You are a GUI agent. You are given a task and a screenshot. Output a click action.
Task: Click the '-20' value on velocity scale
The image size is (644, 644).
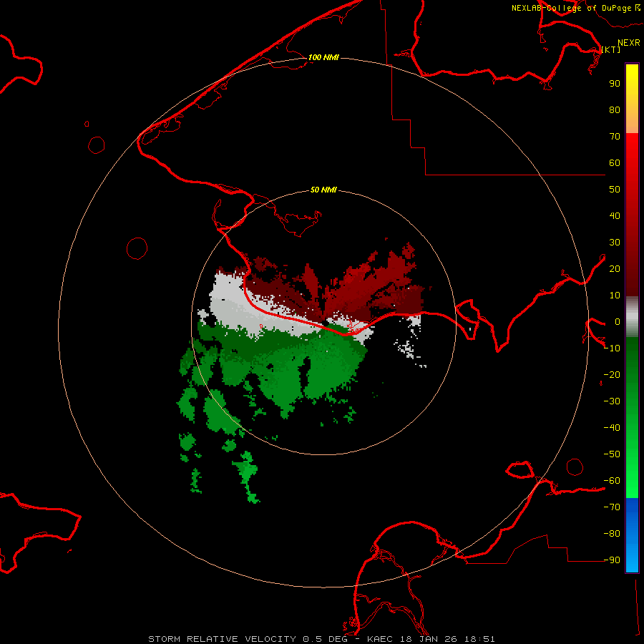pyautogui.click(x=612, y=374)
